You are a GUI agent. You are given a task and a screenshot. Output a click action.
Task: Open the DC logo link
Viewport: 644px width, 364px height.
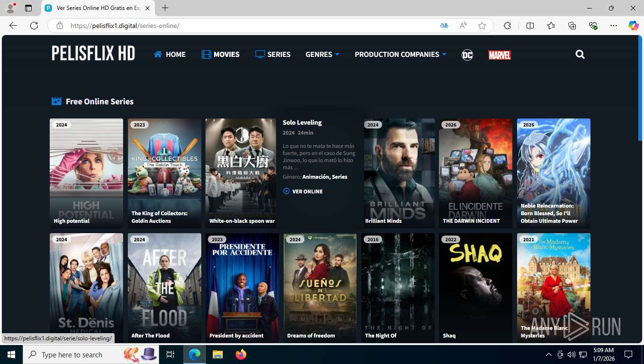(467, 55)
